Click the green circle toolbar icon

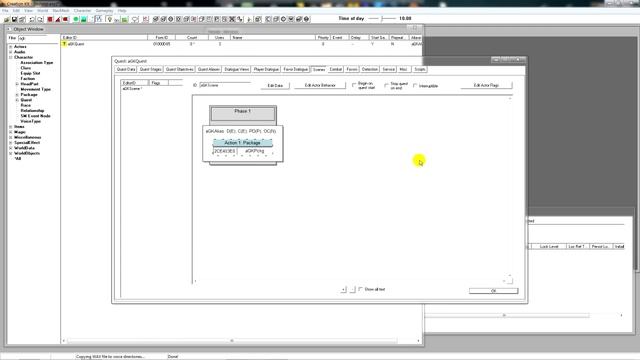click(76, 19)
